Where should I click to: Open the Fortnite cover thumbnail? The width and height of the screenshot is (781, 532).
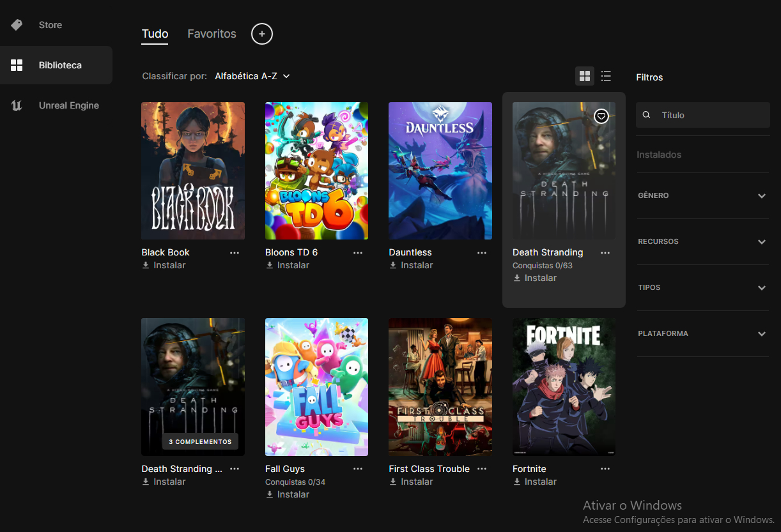(x=564, y=387)
